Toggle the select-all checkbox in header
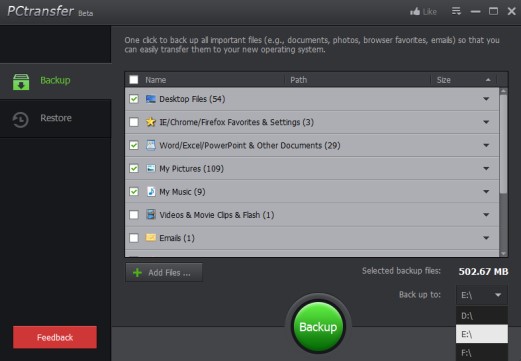Viewport: 521px width, 361px height. pyautogui.click(x=134, y=80)
